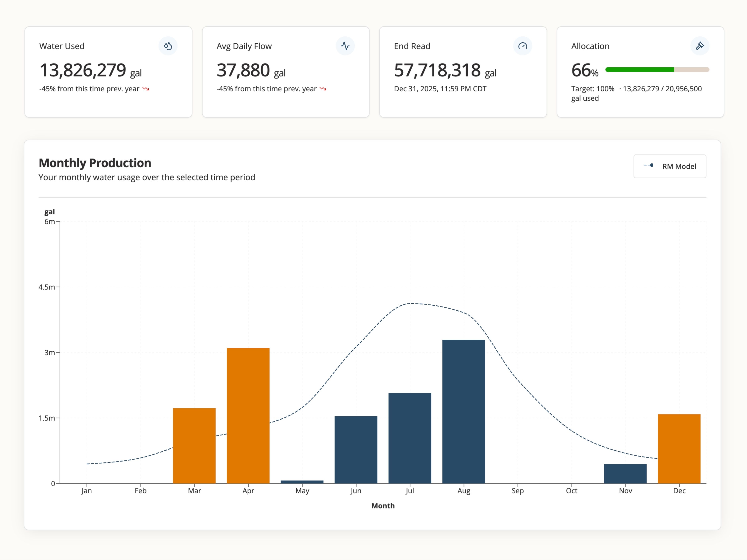Click the green Allocation progress bar
This screenshot has width=747, height=560.
[x=640, y=69]
